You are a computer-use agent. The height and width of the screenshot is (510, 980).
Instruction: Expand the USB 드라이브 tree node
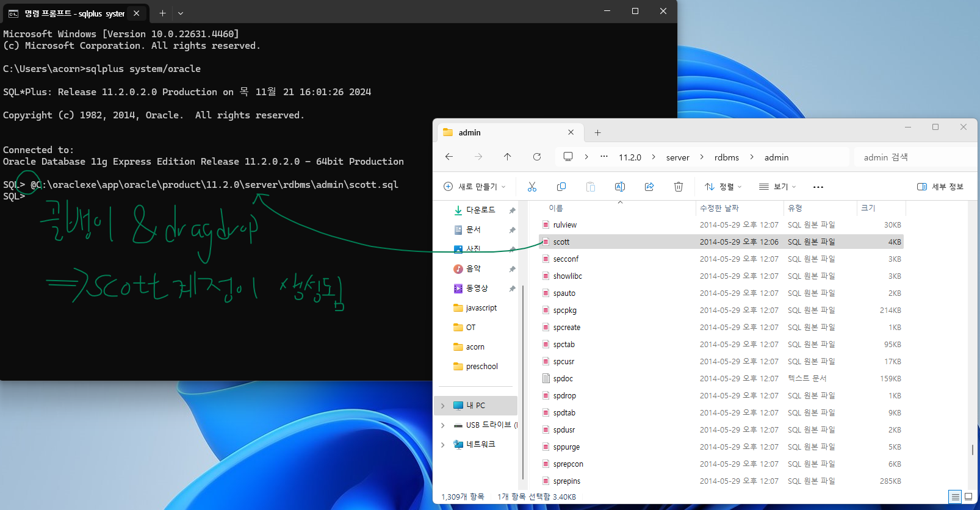coord(443,425)
